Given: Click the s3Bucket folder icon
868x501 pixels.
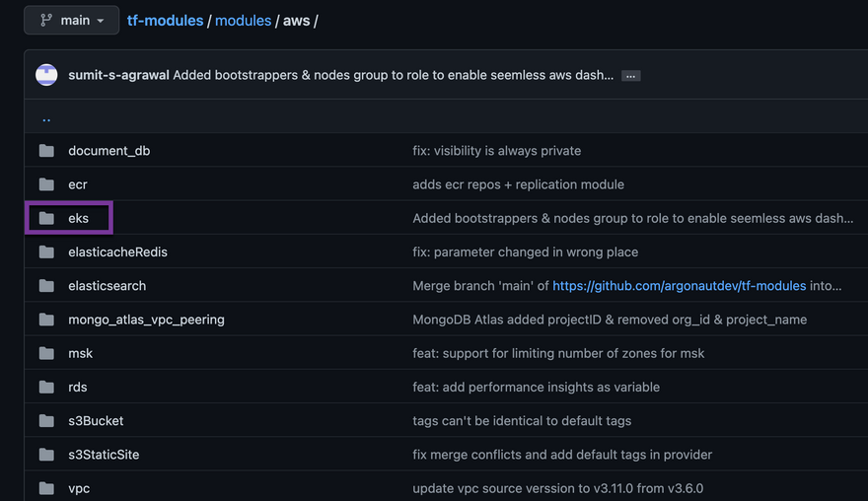Looking at the screenshot, I should 46,421.
